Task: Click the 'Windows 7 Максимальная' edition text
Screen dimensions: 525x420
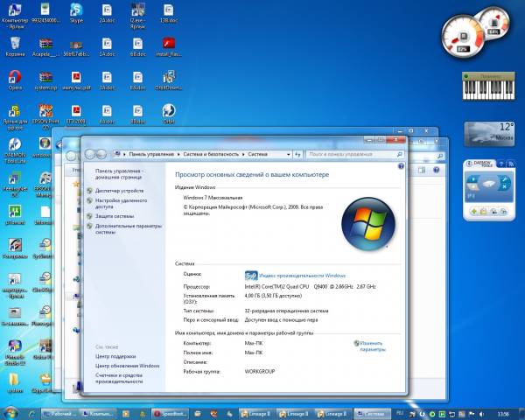Action: tap(213, 198)
